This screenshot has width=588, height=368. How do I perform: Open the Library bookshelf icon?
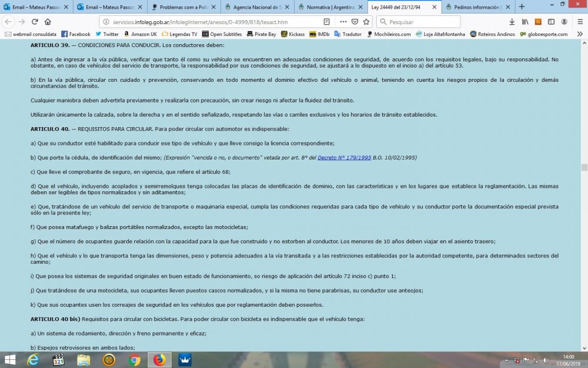525,22
